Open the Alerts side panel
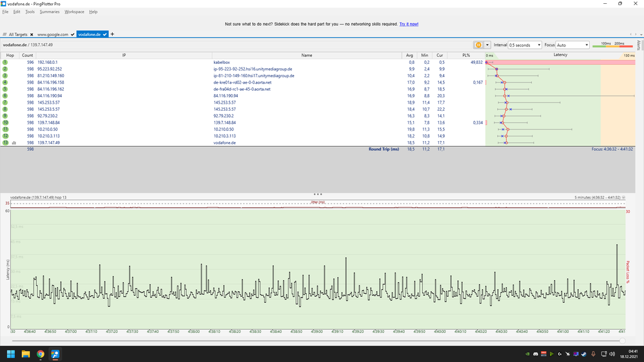This screenshot has height=362, width=644. point(639,45)
